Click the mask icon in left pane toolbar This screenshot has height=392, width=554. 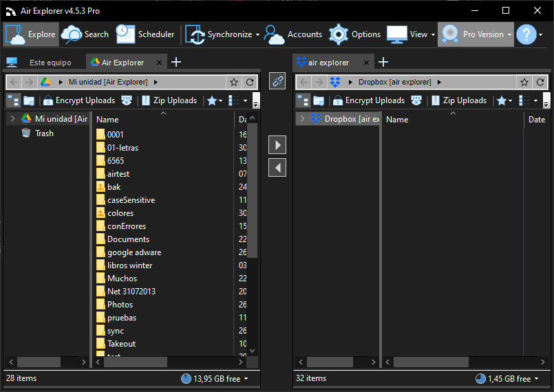tap(127, 100)
